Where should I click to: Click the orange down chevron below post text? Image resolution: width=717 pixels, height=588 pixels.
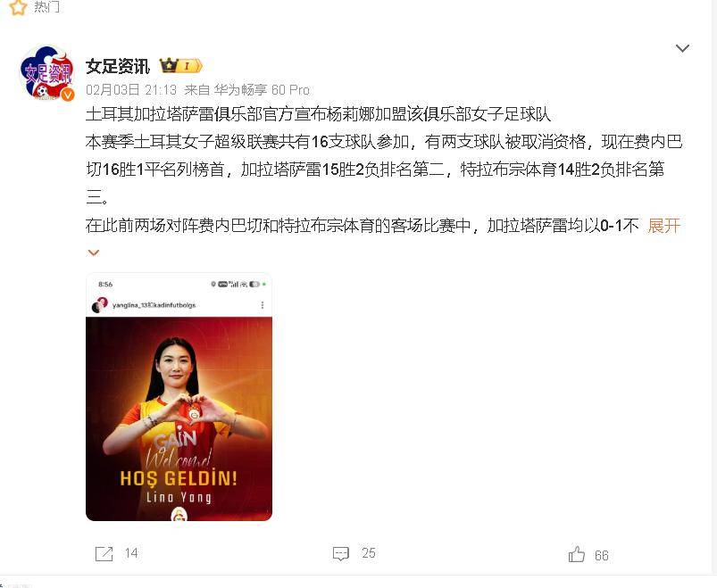pyautogui.click(x=93, y=253)
